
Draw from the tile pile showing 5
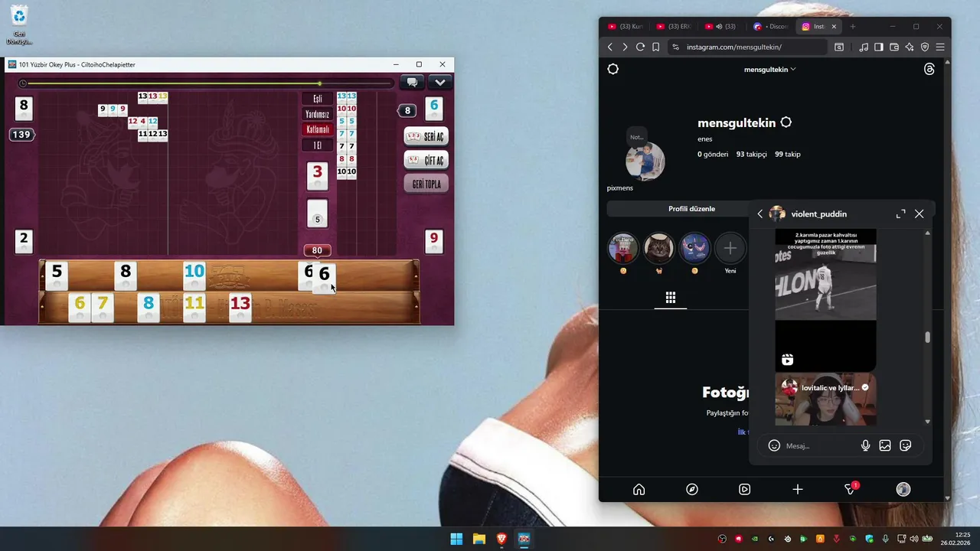(318, 214)
